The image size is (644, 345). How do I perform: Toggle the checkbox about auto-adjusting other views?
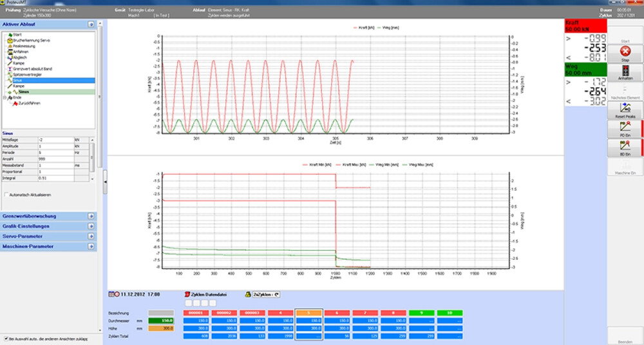(6, 339)
